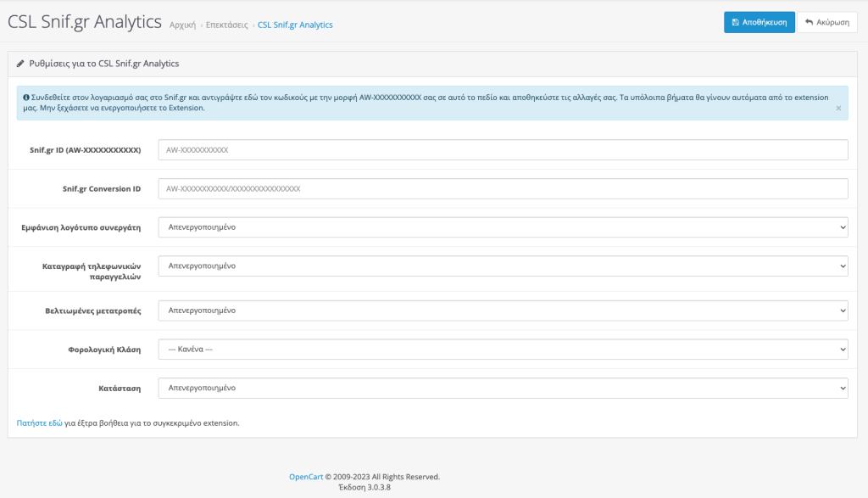Screen dimensions: 868x498
Task: Click the Καταγραφή τηλεφωνικών παραγγελιών label
Action: point(92,271)
